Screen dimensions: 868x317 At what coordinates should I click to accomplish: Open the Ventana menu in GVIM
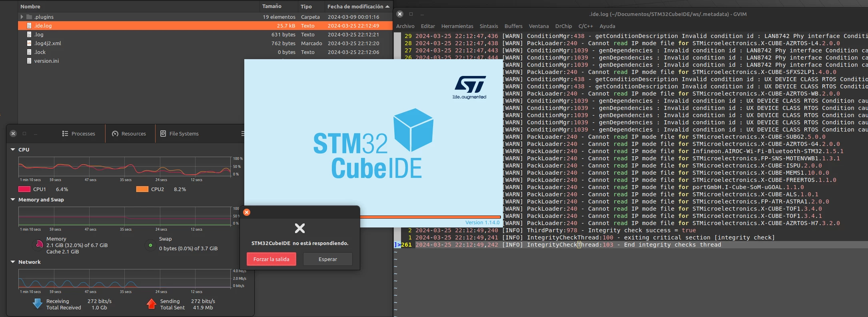point(539,26)
